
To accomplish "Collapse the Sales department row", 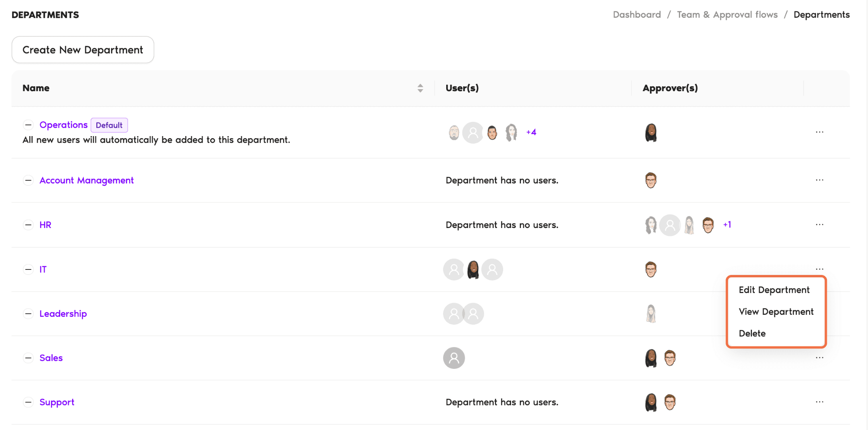I will click(x=28, y=358).
